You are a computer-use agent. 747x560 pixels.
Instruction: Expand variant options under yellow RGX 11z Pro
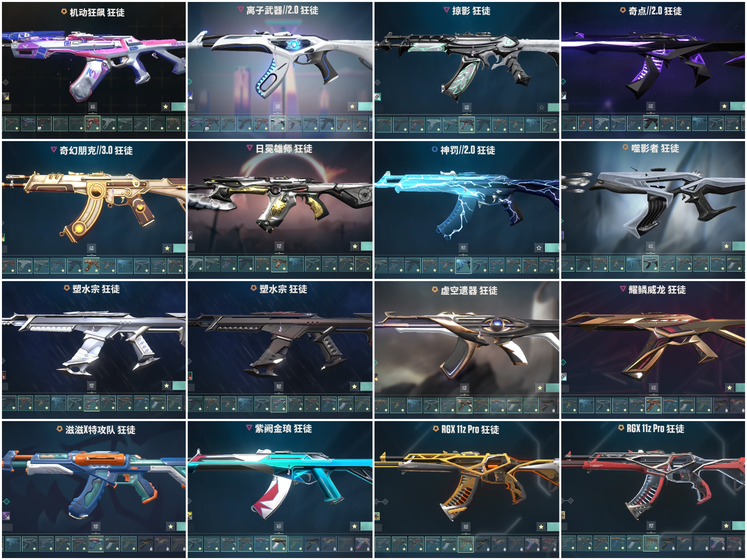pyautogui.click(x=466, y=527)
